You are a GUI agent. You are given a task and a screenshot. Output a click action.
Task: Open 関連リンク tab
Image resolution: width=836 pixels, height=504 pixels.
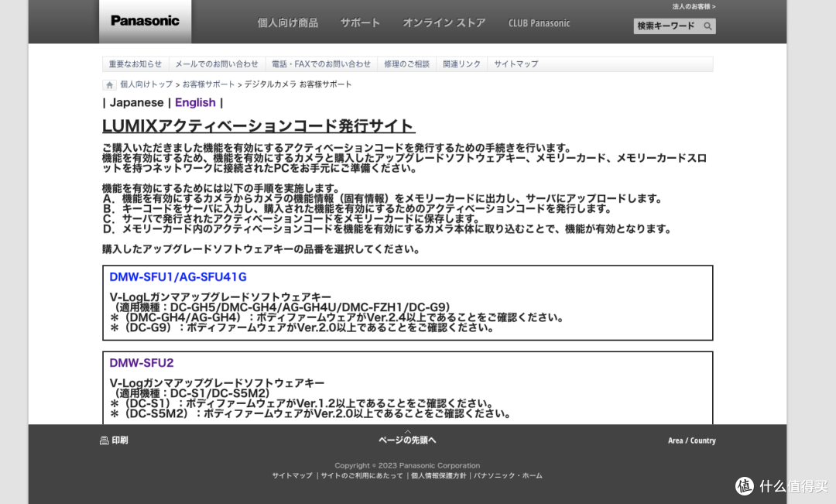pyautogui.click(x=461, y=64)
